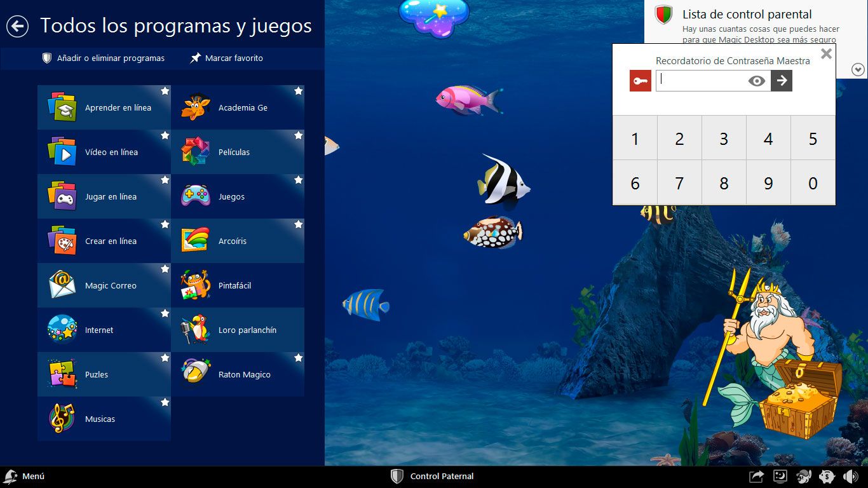Go back using the back arrow
Screen dimensions: 868x488
point(18,26)
